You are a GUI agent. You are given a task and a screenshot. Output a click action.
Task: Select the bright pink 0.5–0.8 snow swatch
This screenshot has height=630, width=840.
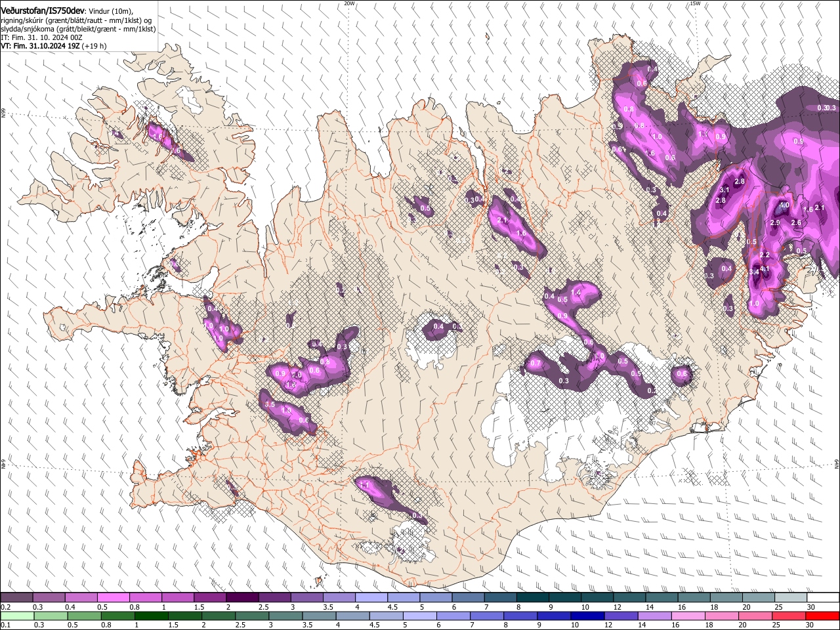[x=114, y=598]
